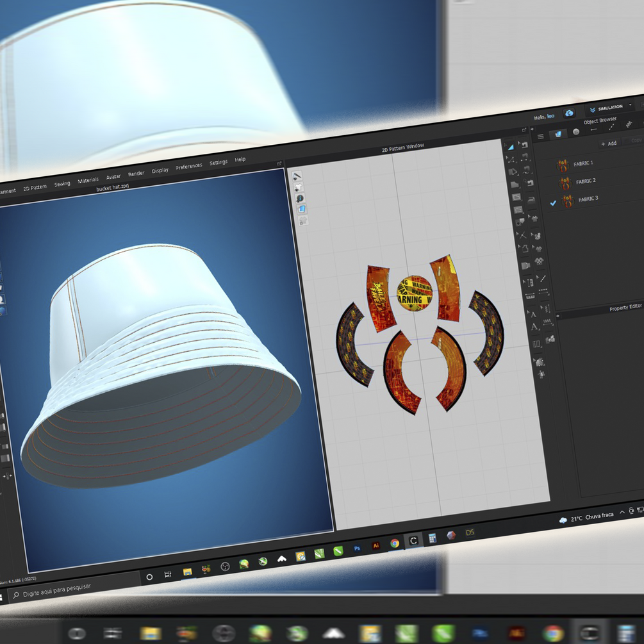Open the Help menu
Screen dimensions: 644x644
240,160
